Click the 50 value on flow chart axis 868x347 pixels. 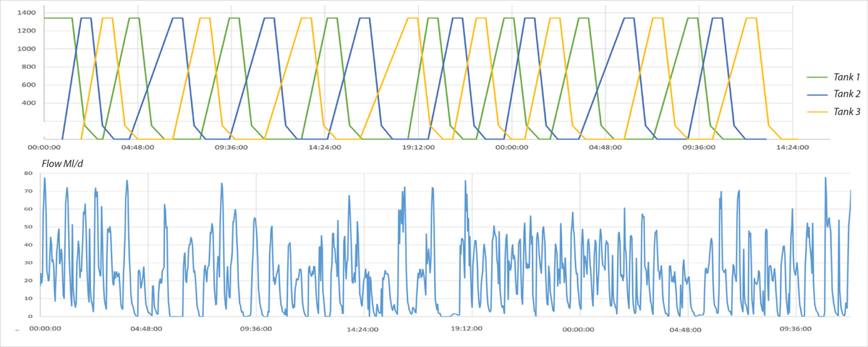tap(29, 227)
